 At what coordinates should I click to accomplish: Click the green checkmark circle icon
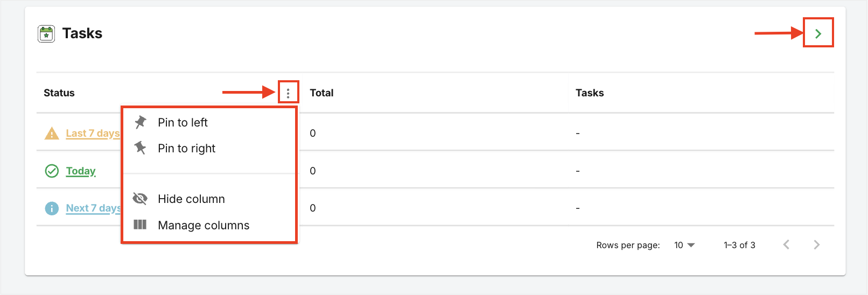click(x=52, y=171)
